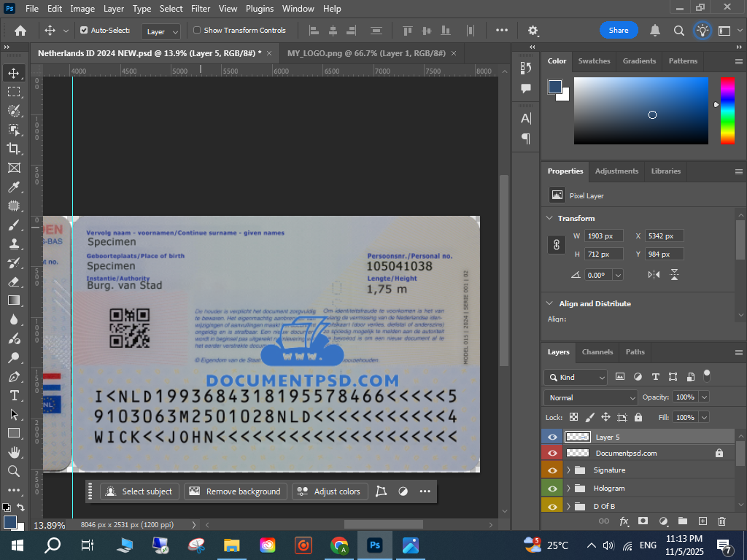Open the Kind layer filter dropdown

click(x=576, y=377)
